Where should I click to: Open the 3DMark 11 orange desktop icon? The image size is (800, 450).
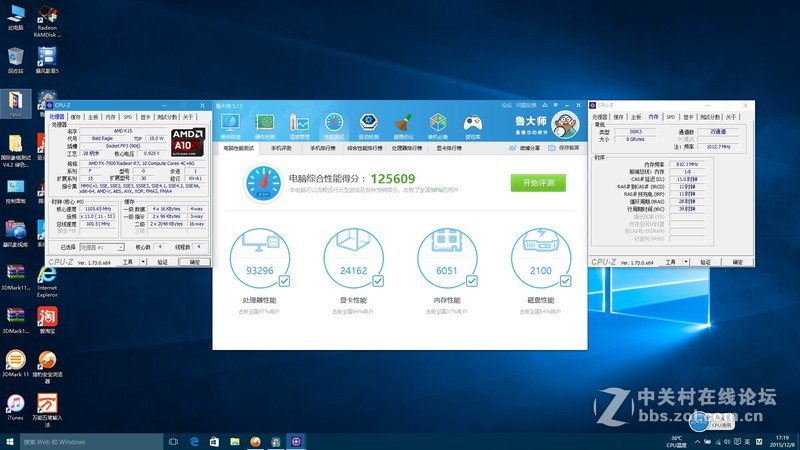[x=15, y=364]
